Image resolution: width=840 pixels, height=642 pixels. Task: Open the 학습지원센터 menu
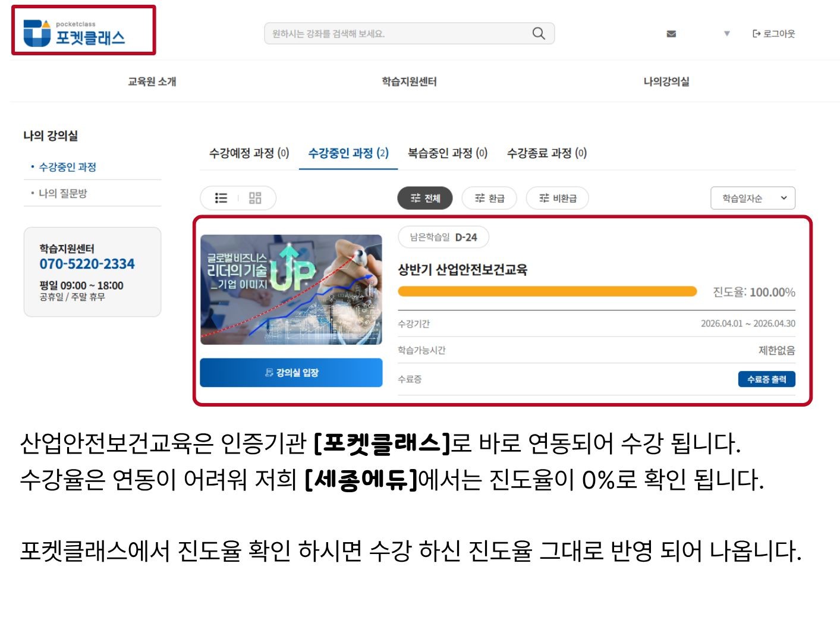tap(408, 81)
